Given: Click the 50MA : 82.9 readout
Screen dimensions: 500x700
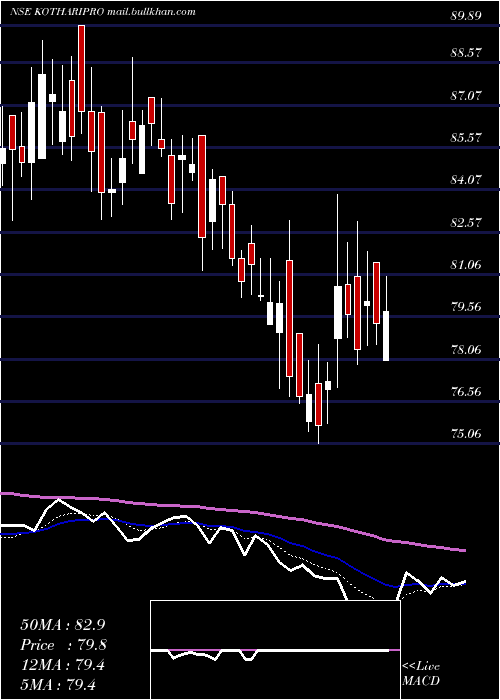Looking at the screenshot, I should [63, 625].
